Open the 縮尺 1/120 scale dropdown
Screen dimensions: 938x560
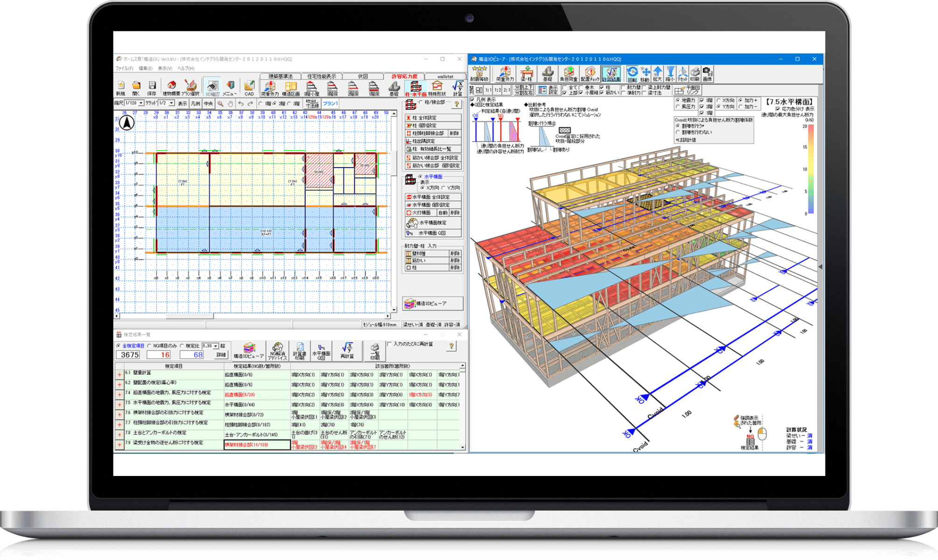[140, 103]
